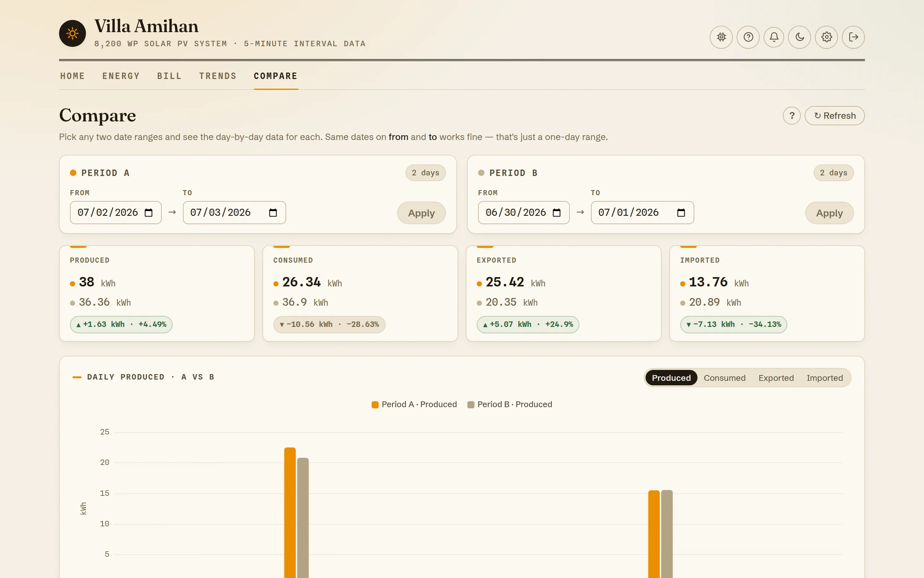
Task: Click the Refresh button
Action: (x=835, y=116)
